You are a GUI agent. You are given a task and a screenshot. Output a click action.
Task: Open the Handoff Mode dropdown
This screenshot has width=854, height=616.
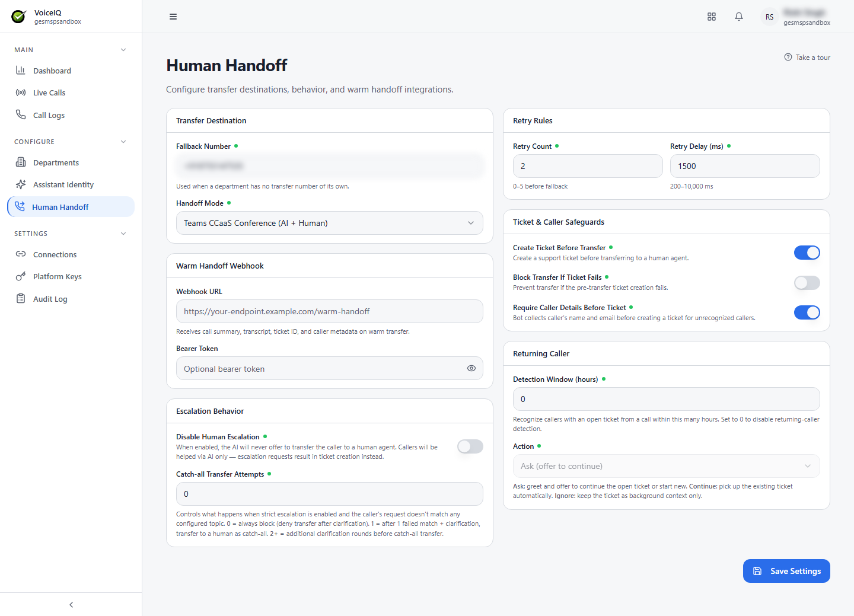[330, 223]
